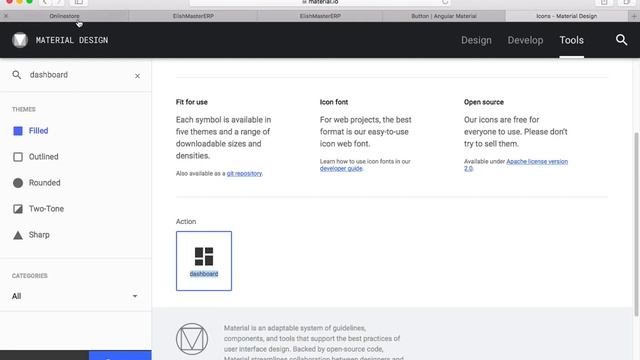640x360 pixels.
Task: Choose the Two-Tone theme label
Action: coord(46,209)
